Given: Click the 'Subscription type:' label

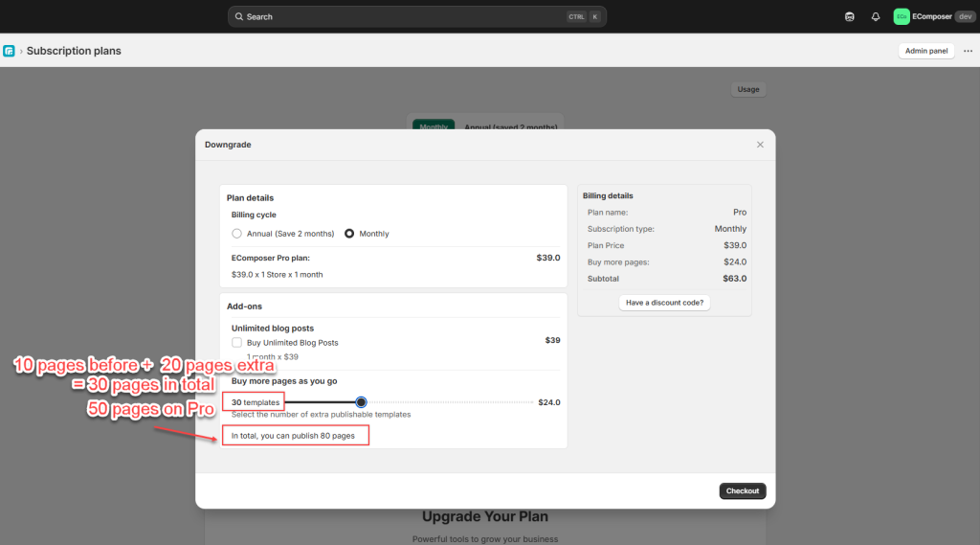Looking at the screenshot, I should click(620, 229).
